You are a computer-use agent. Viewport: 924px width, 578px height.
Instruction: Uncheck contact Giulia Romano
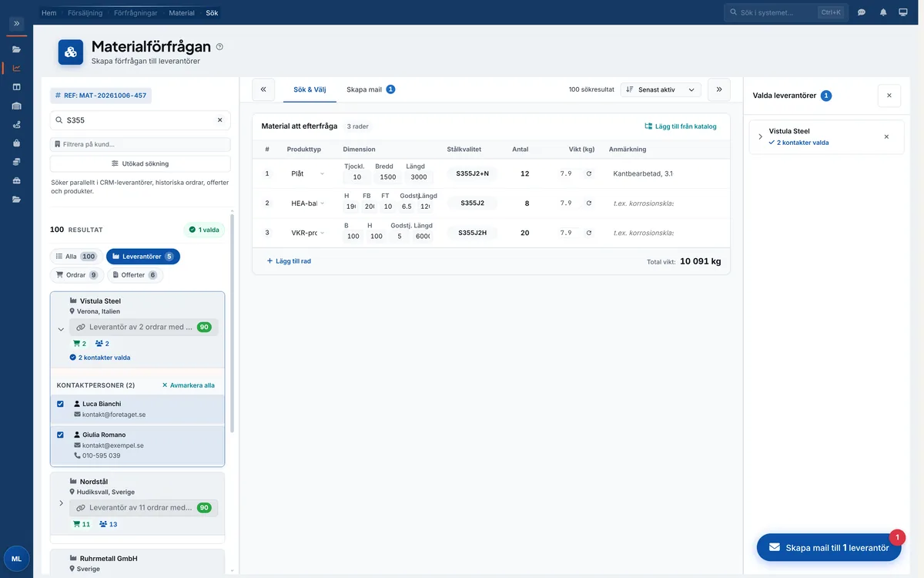(61, 435)
